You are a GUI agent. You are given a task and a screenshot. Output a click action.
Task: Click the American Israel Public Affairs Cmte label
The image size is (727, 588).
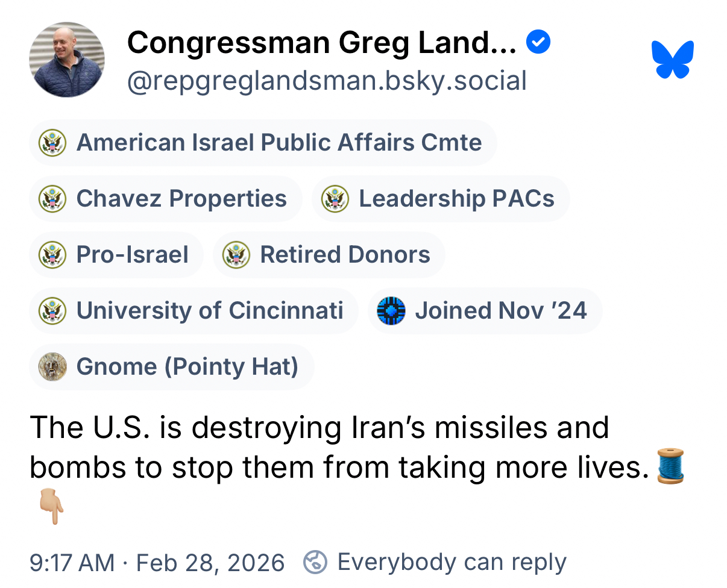(x=279, y=143)
